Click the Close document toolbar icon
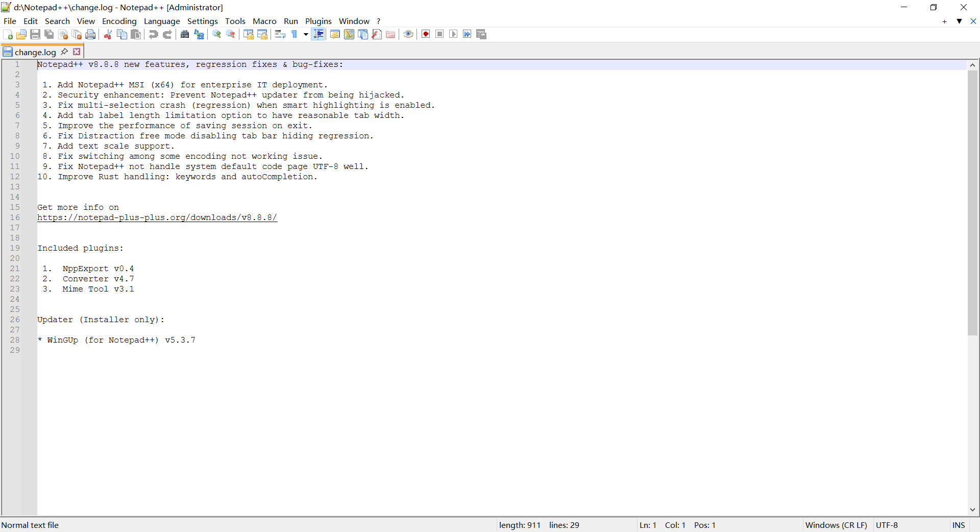 63,34
